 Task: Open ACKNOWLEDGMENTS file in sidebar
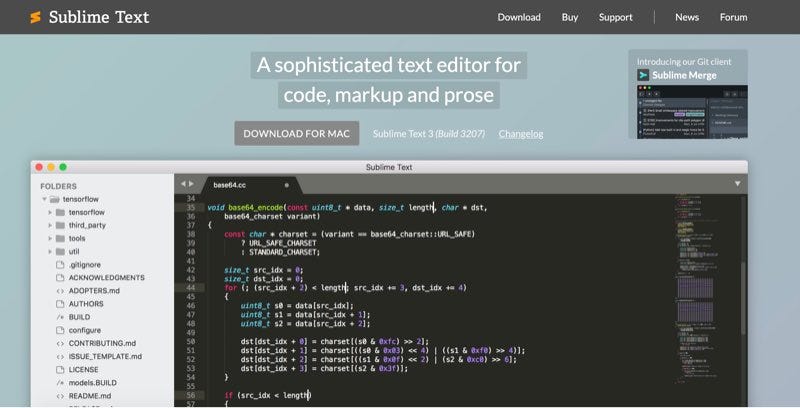coord(107,278)
